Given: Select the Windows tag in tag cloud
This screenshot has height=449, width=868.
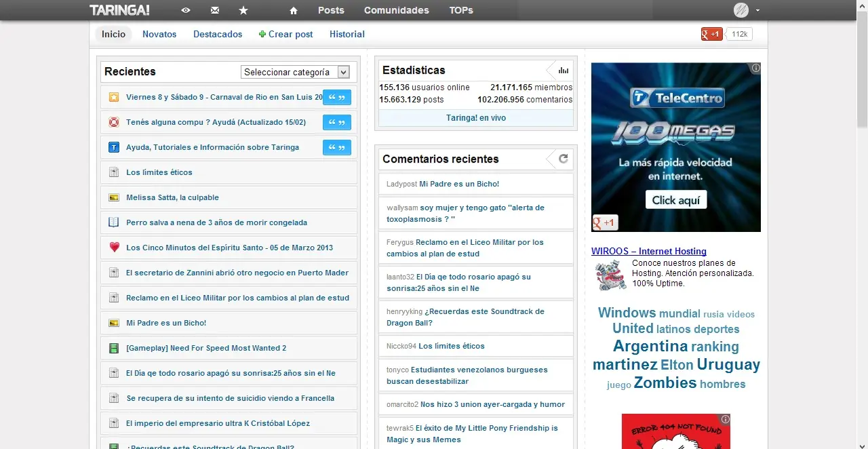Looking at the screenshot, I should click(x=627, y=313).
